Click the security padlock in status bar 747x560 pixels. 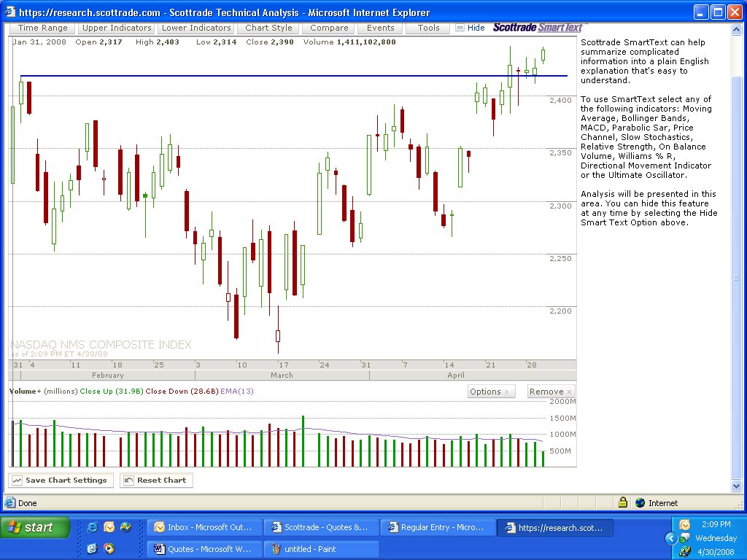[623, 502]
